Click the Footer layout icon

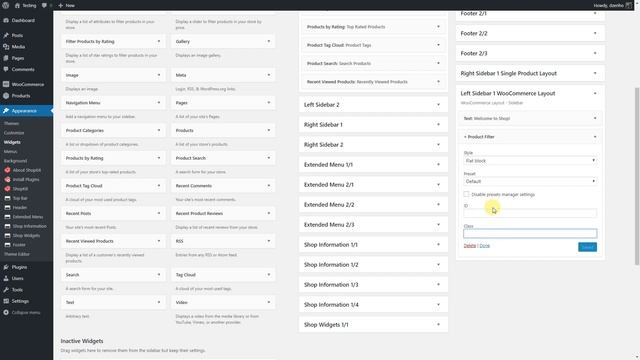(7, 245)
